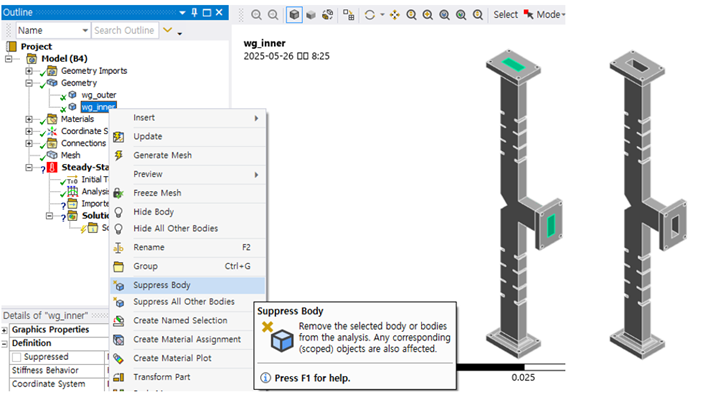Click the wg_outer body cube icon
706x397 pixels.
coord(72,95)
